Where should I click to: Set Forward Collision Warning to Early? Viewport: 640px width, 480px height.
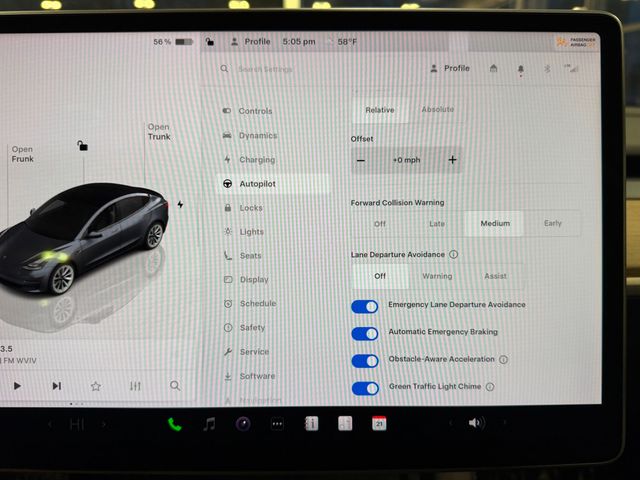[552, 224]
